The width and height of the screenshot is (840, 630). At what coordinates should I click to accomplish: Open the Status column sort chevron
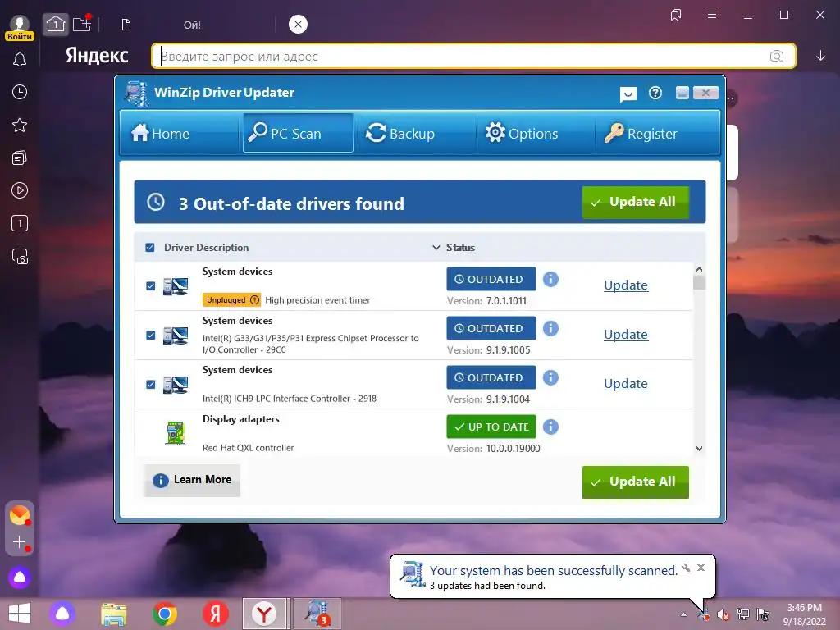point(436,248)
